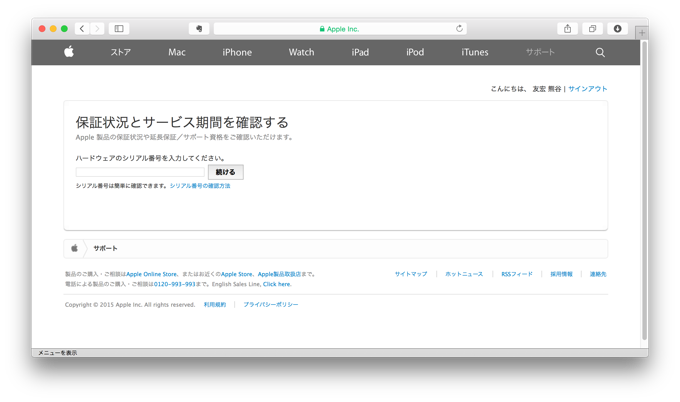
Task: Focus the hardware serial number input field
Action: pos(140,172)
